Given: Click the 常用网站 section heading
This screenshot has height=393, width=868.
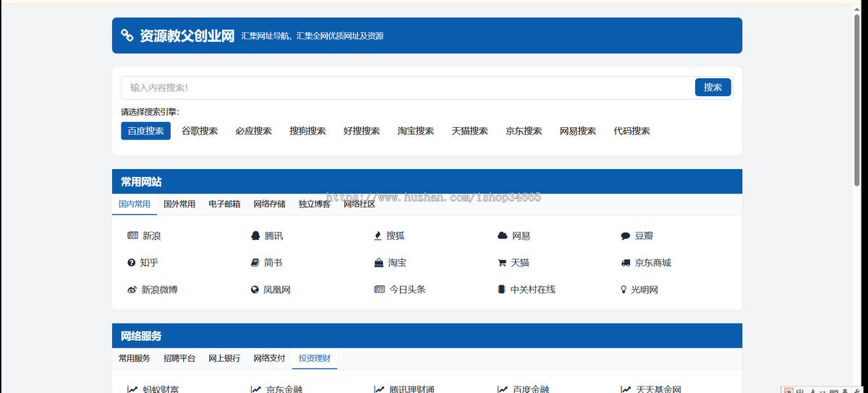Looking at the screenshot, I should click(x=141, y=182).
